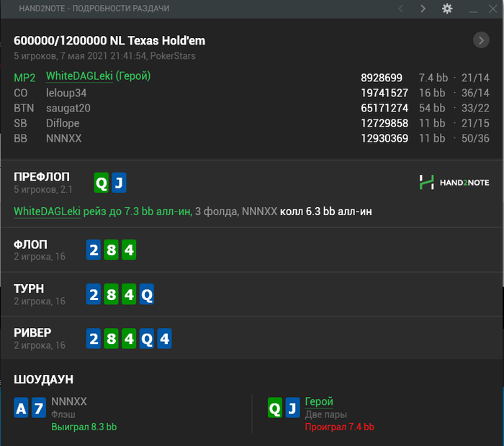Go to previous hand with title bar arrow
The width and height of the screenshot is (504, 446).
pyautogui.click(x=401, y=9)
